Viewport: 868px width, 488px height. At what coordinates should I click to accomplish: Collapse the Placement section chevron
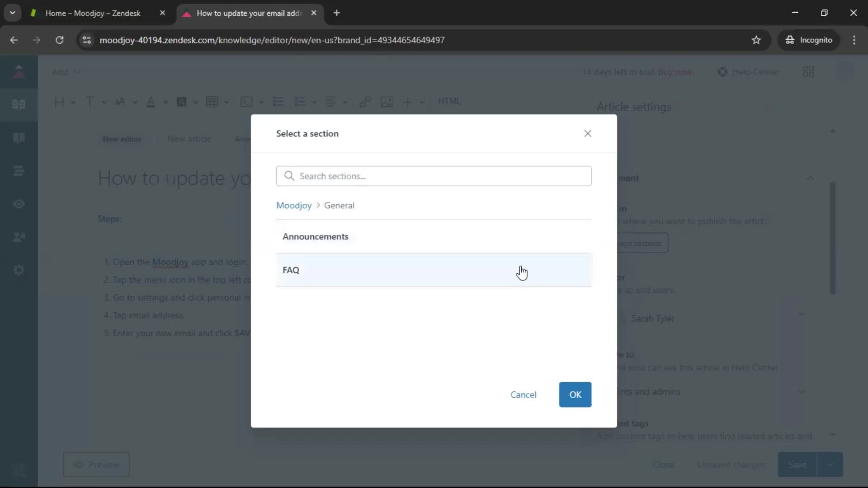(x=810, y=178)
